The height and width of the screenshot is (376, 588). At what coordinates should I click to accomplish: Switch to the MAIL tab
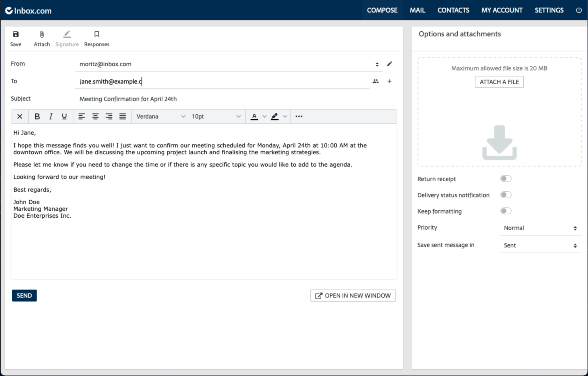418,10
